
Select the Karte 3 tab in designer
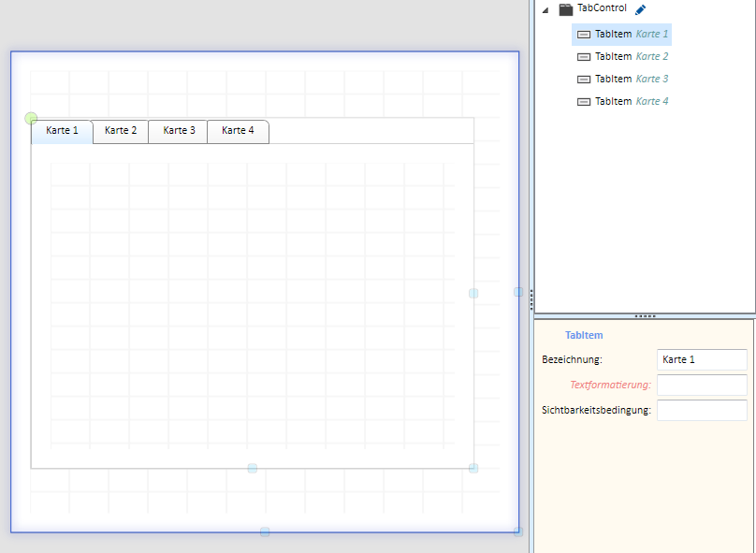click(x=179, y=131)
